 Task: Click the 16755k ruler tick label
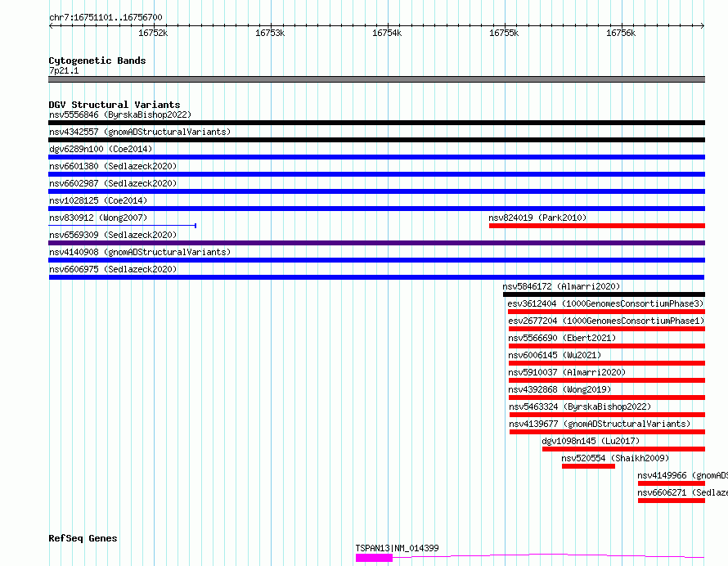pos(504,33)
